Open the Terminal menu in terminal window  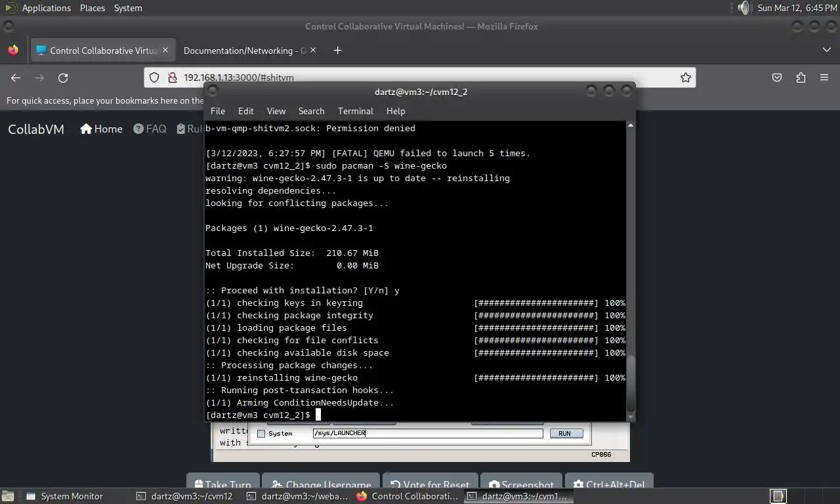click(x=356, y=111)
